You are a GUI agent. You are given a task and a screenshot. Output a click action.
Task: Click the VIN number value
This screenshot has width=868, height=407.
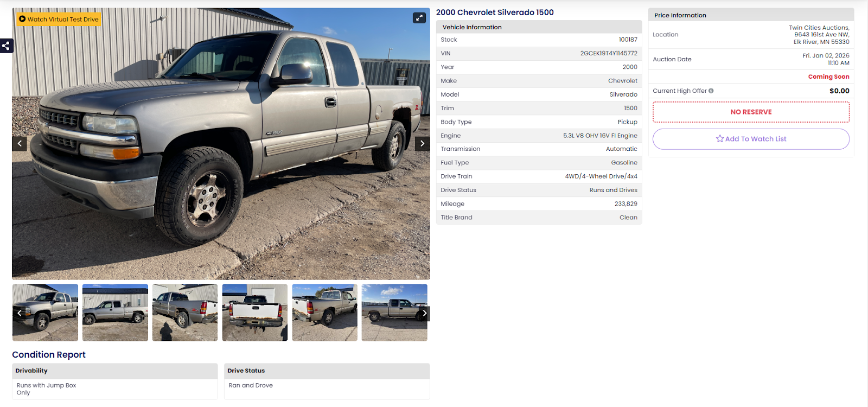coord(609,53)
